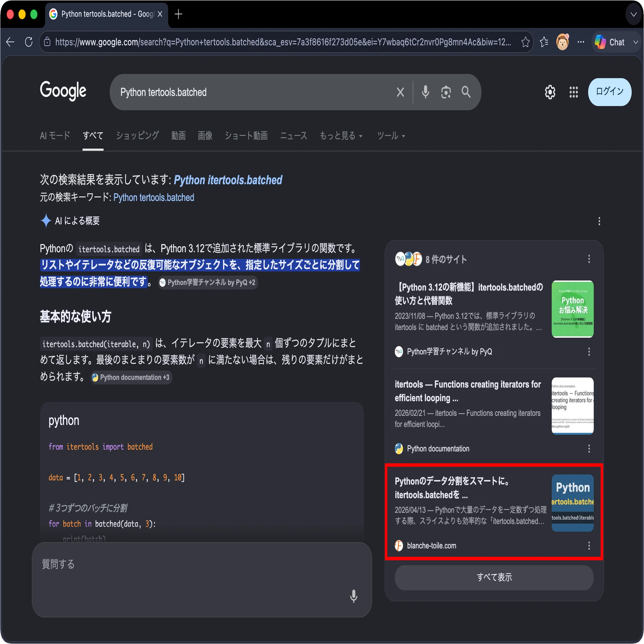The image size is (644, 644).
Task: Open the blue Python itertools.batched thumbnail
Action: coord(572,503)
